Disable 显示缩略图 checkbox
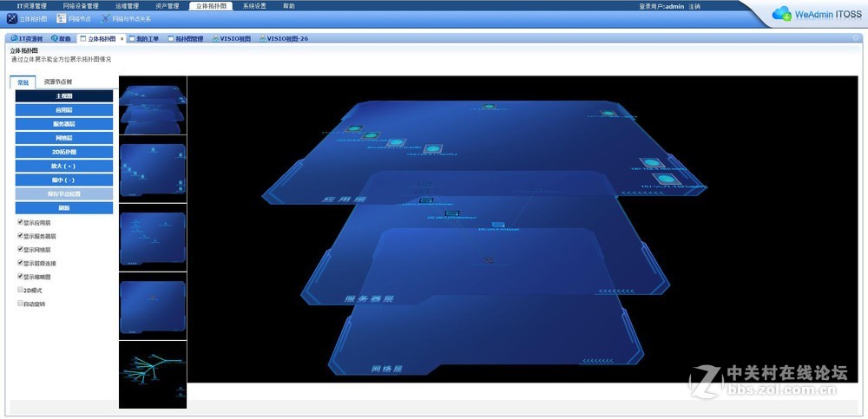Viewport: 868px width, 419px height. [x=21, y=276]
